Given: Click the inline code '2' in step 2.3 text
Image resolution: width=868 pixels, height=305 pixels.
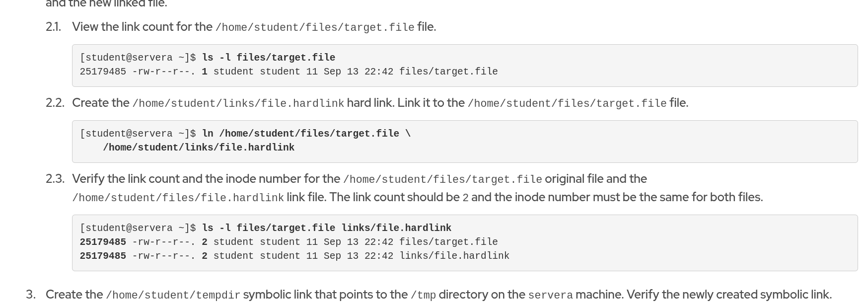Looking at the screenshot, I should click(x=465, y=198).
